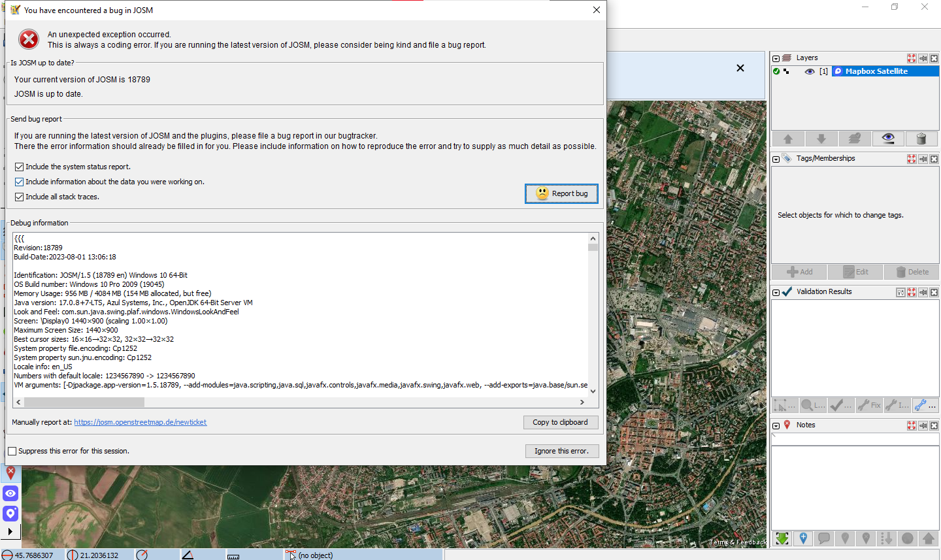
Task: Click inside the Notes filter field
Action: tap(855, 440)
